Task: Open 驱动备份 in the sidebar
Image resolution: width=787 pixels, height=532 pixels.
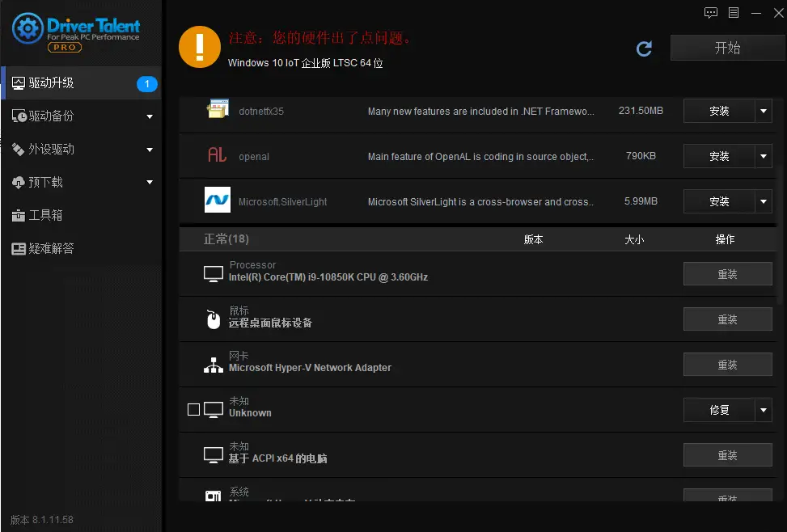Action: tap(81, 116)
